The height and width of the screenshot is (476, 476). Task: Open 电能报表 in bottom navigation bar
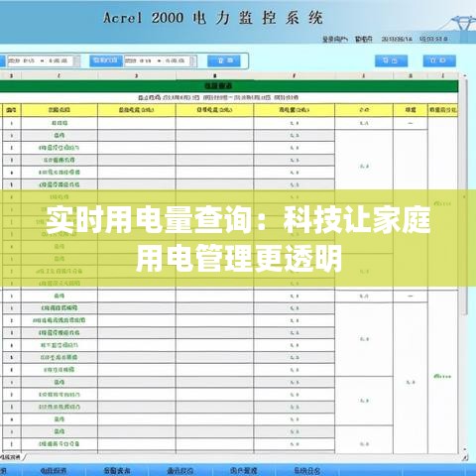pos(54,471)
